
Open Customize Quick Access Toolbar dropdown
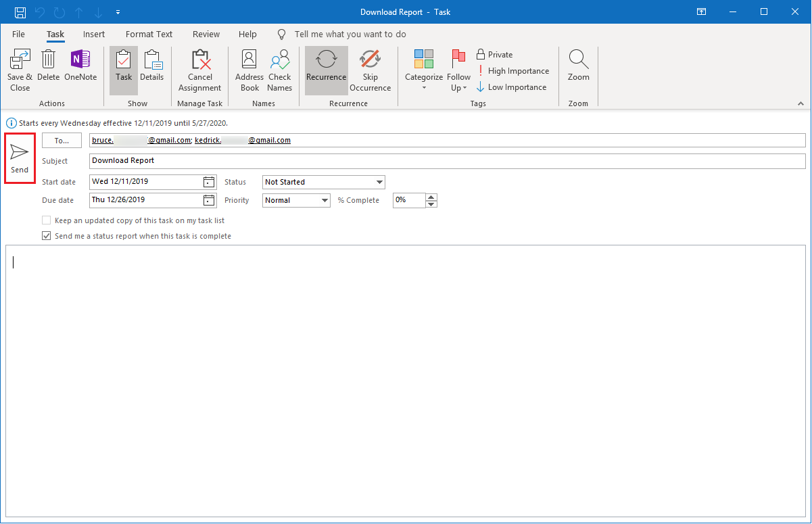(x=118, y=12)
